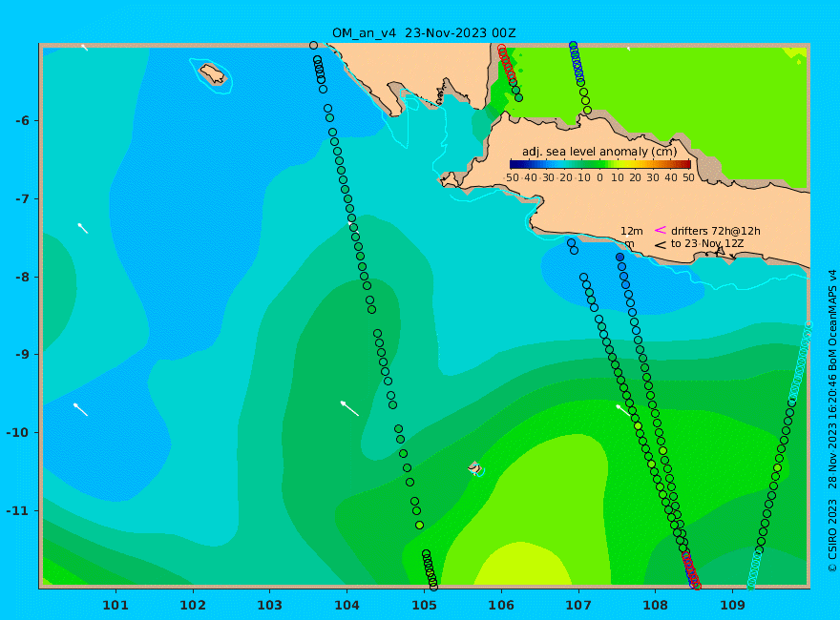Screen dimensions: 840x620
Task: Click the map title 'OM_an_v4 23-Nov-2023 00Z'
Action: click(x=424, y=33)
